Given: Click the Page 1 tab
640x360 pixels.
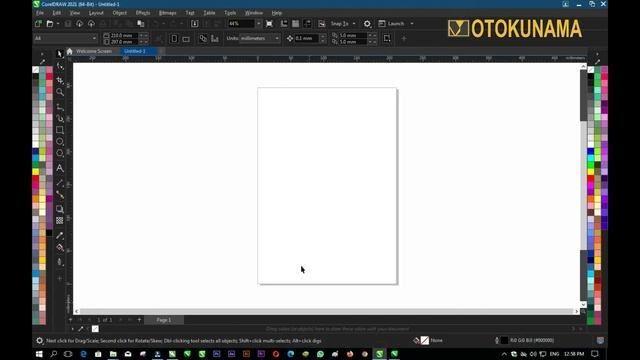Looking at the screenshot, I should pos(164,320).
